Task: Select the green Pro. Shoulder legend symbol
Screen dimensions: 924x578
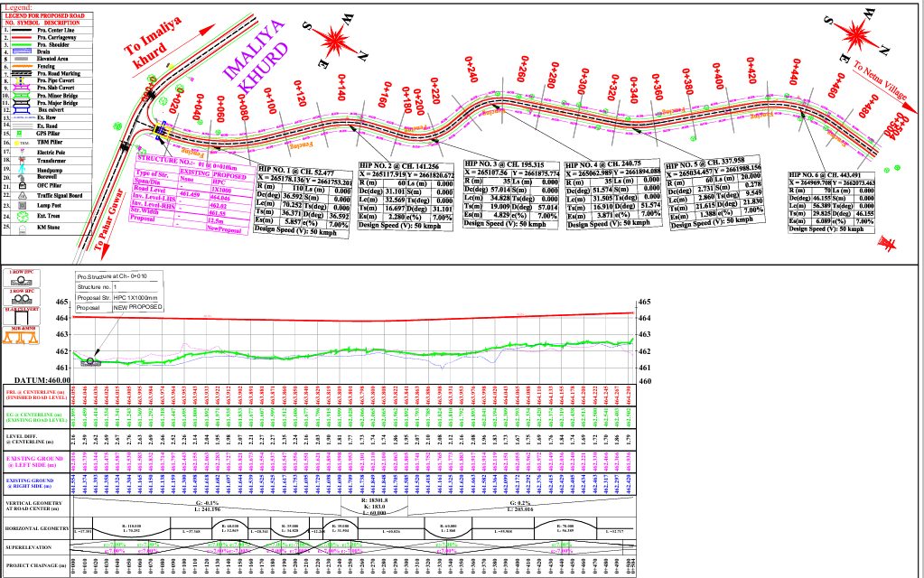Action: tap(21, 45)
